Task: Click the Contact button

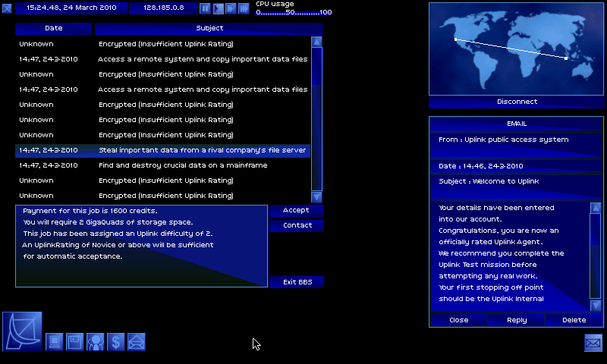Action: pyautogui.click(x=297, y=225)
